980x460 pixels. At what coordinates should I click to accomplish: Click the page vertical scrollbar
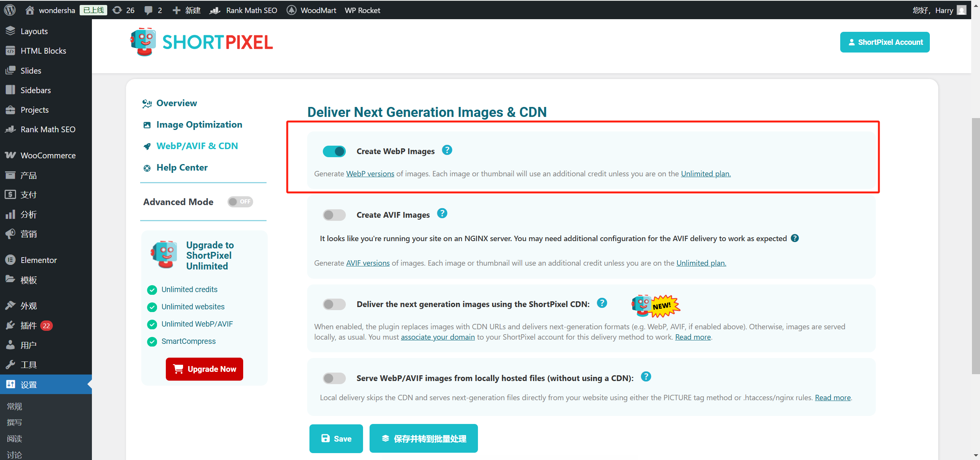coord(975,245)
